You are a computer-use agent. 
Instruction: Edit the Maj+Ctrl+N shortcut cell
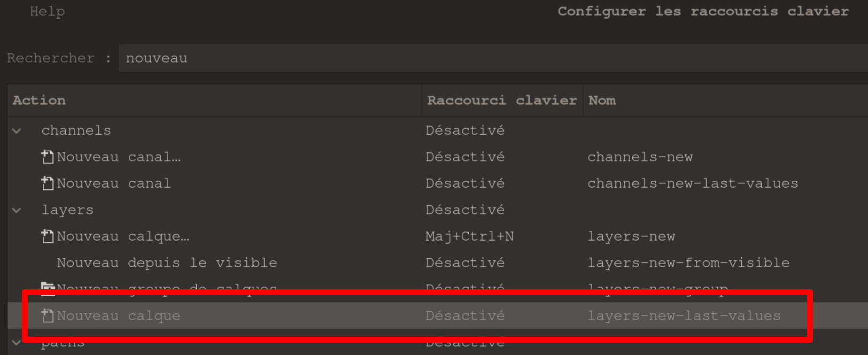(x=469, y=236)
